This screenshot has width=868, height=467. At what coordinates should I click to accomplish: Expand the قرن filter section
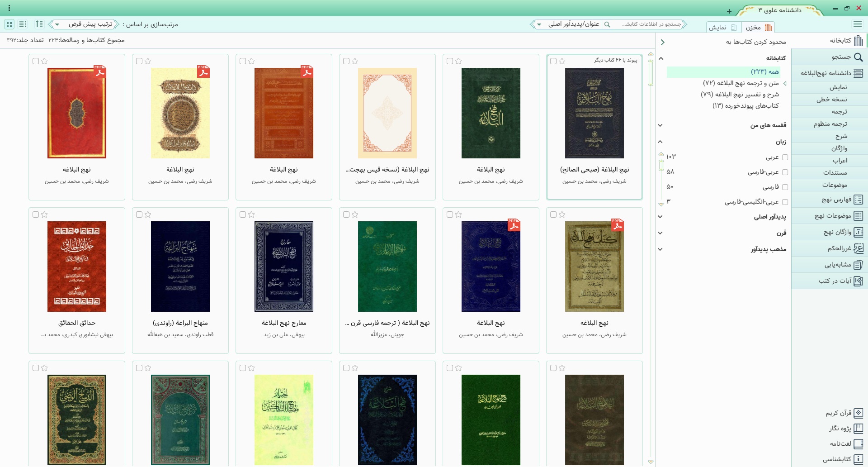660,233
